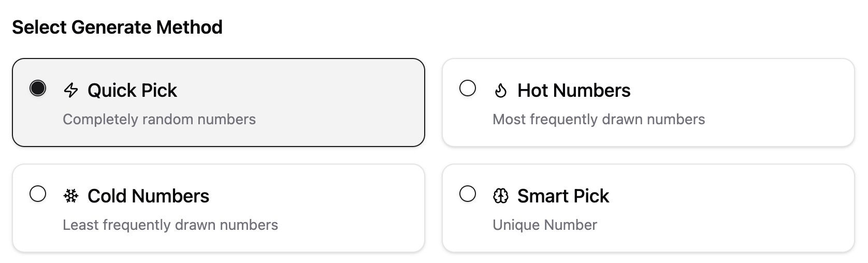Click the Quick Pick title text
The width and height of the screenshot is (868, 263).
132,91
